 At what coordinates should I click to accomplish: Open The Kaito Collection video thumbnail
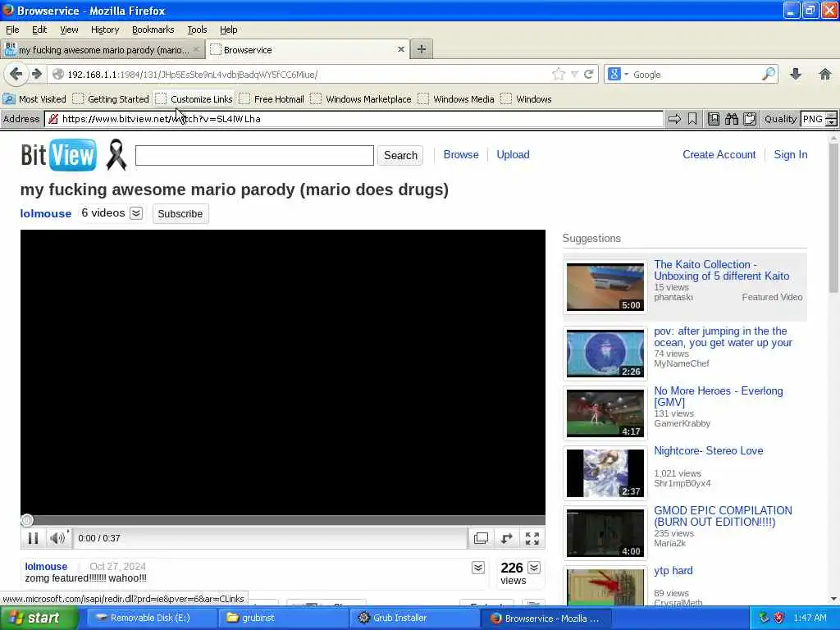pos(605,286)
